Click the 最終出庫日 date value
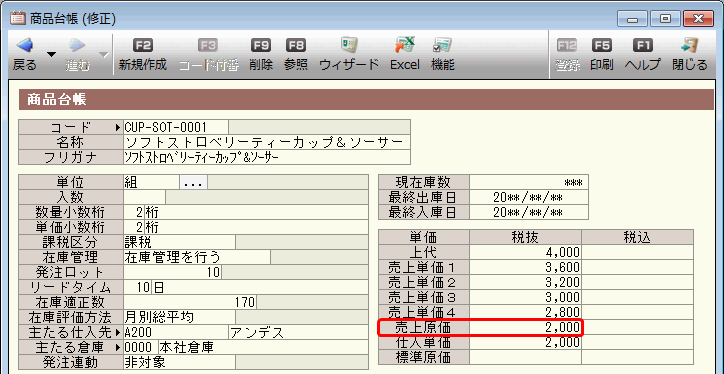Screen dimensions: 724x374 click(529, 197)
